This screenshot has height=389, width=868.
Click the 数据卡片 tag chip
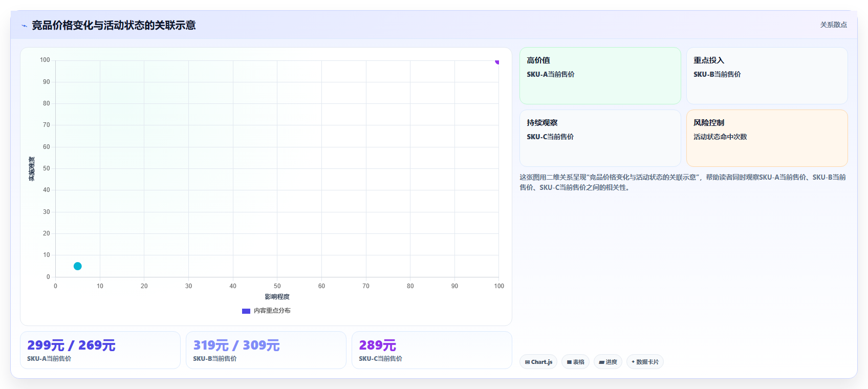click(645, 362)
